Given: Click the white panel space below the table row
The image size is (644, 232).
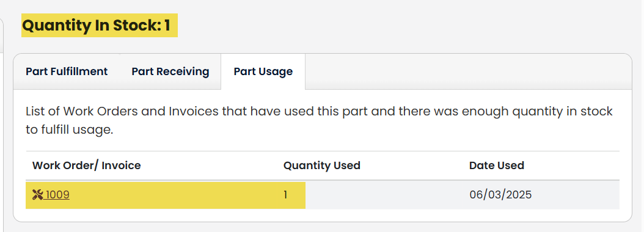Looking at the screenshot, I should point(323,215).
